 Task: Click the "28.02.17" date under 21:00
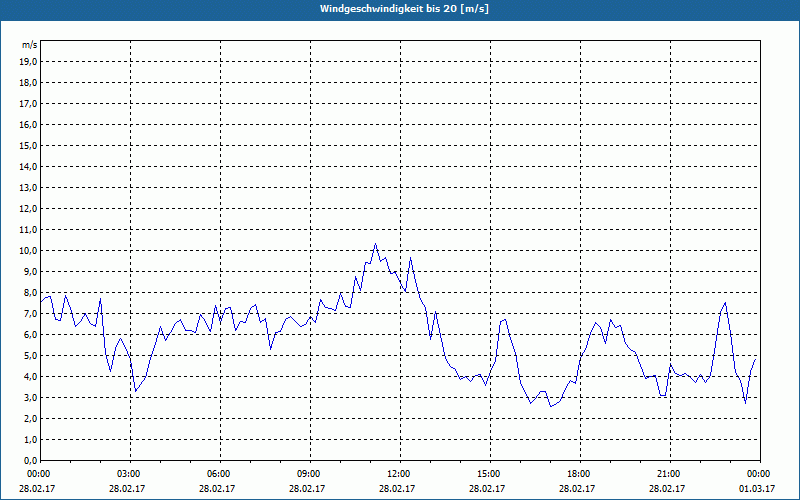point(667,488)
